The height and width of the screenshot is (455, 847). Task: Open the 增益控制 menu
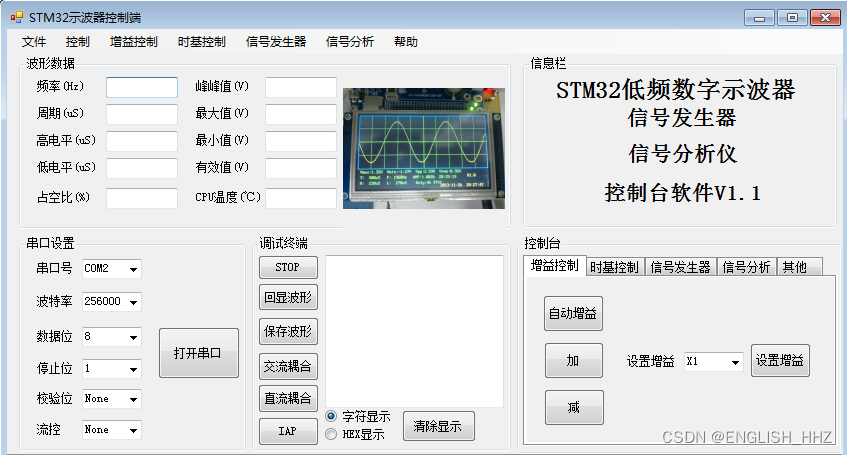coord(133,42)
